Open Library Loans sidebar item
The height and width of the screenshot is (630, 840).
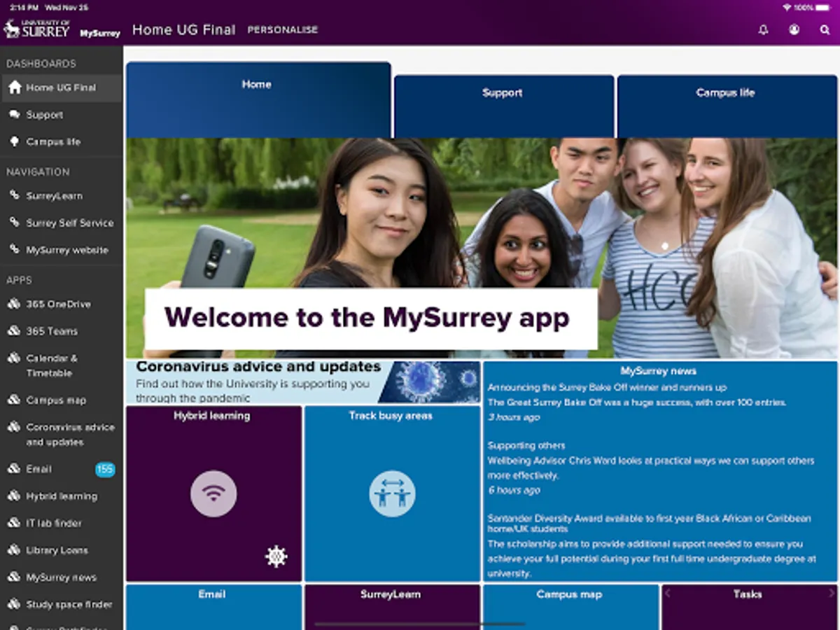click(x=62, y=550)
